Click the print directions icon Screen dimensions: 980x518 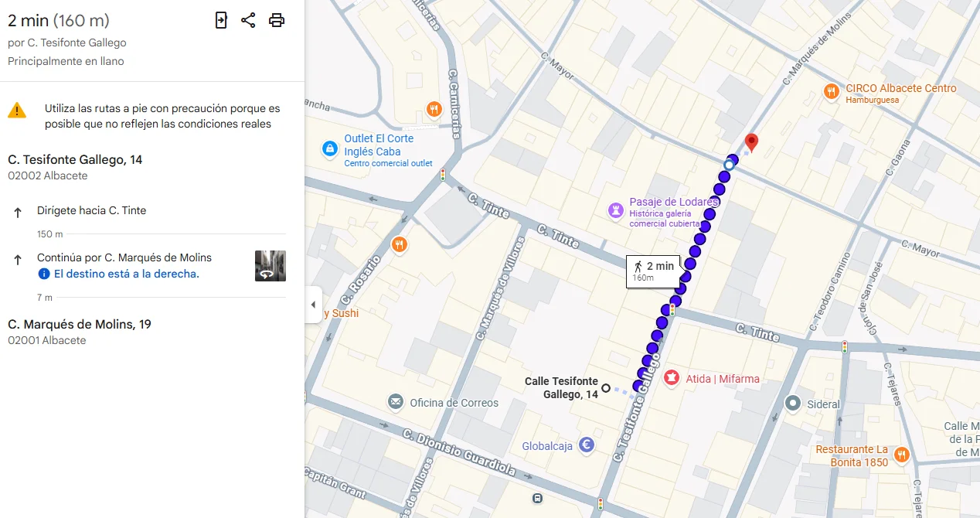point(277,21)
